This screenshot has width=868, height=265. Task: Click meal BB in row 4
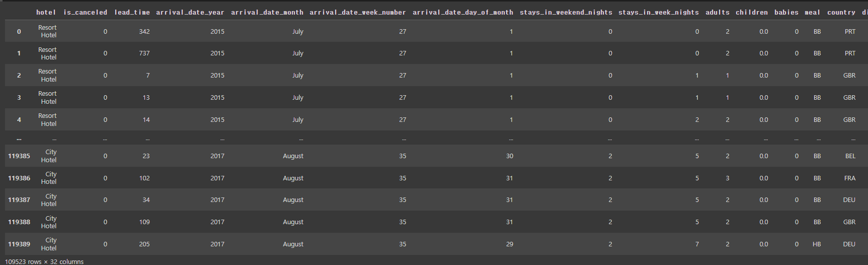[817, 119]
